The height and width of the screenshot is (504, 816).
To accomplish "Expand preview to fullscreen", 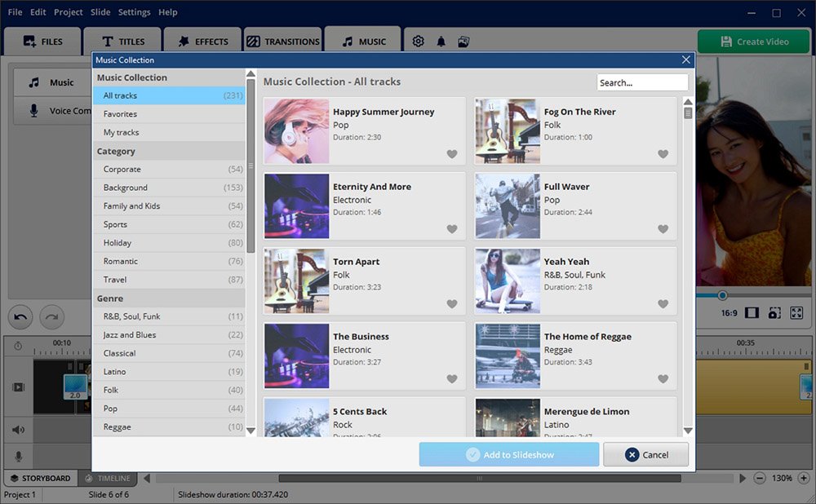I will coord(796,312).
